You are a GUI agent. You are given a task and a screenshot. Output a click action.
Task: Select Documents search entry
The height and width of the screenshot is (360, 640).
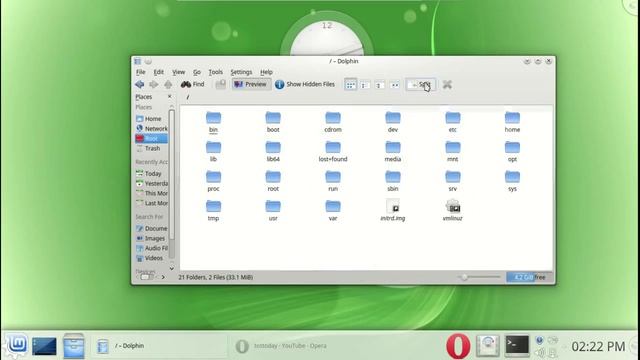(151, 228)
